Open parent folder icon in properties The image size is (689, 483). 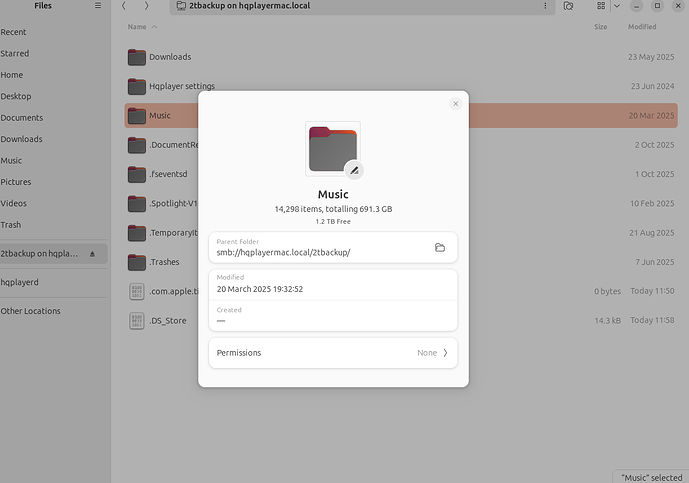pos(440,247)
